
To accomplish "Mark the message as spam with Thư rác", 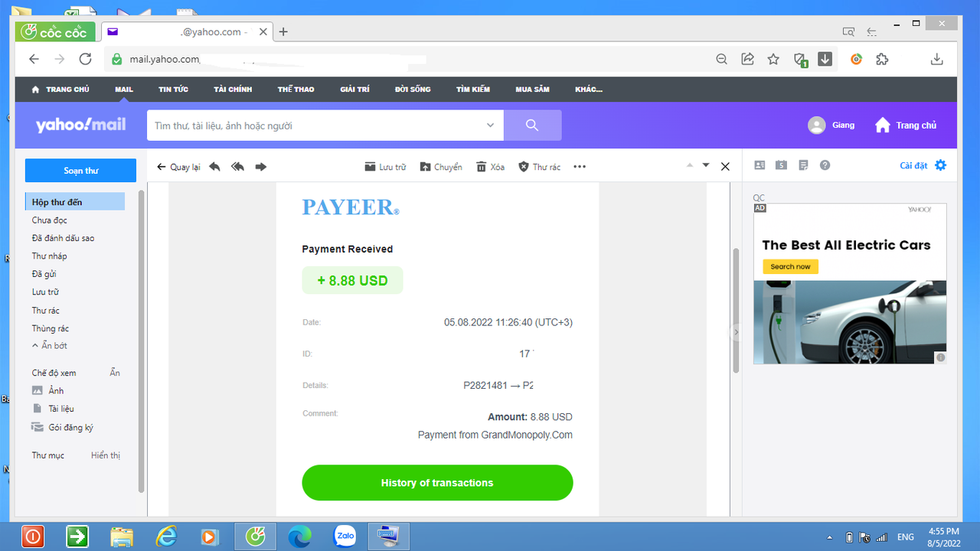I will [x=539, y=167].
